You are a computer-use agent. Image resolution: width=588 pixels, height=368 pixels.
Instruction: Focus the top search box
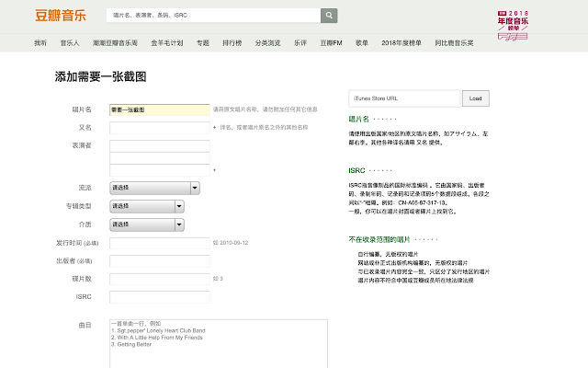(x=213, y=16)
